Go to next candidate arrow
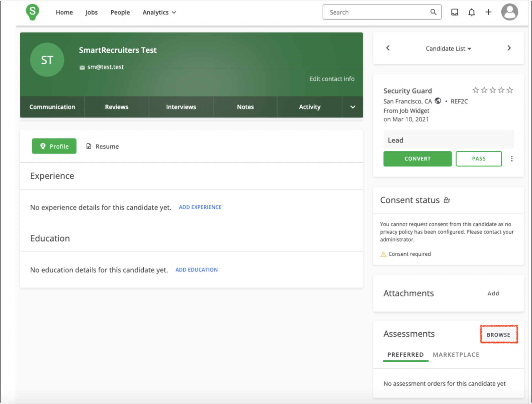The height and width of the screenshot is (404, 532). click(x=509, y=48)
